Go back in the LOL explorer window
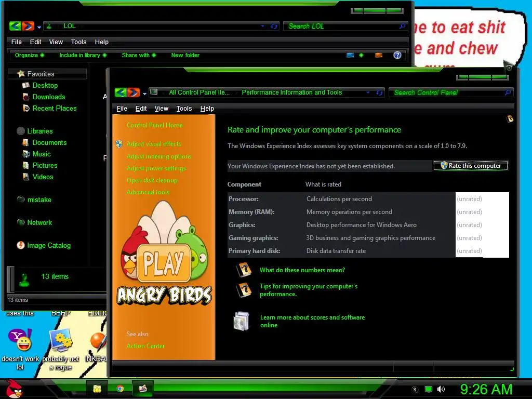This screenshot has height=399, width=532. click(15, 26)
